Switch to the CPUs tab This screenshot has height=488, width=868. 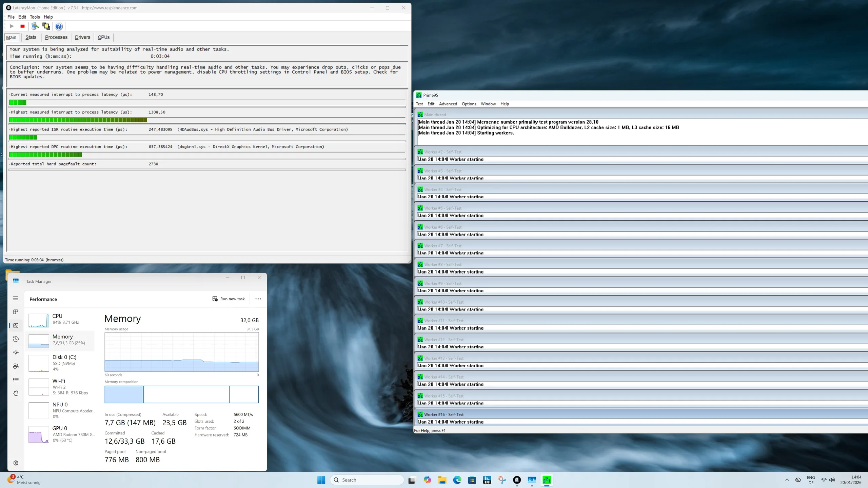click(x=103, y=37)
